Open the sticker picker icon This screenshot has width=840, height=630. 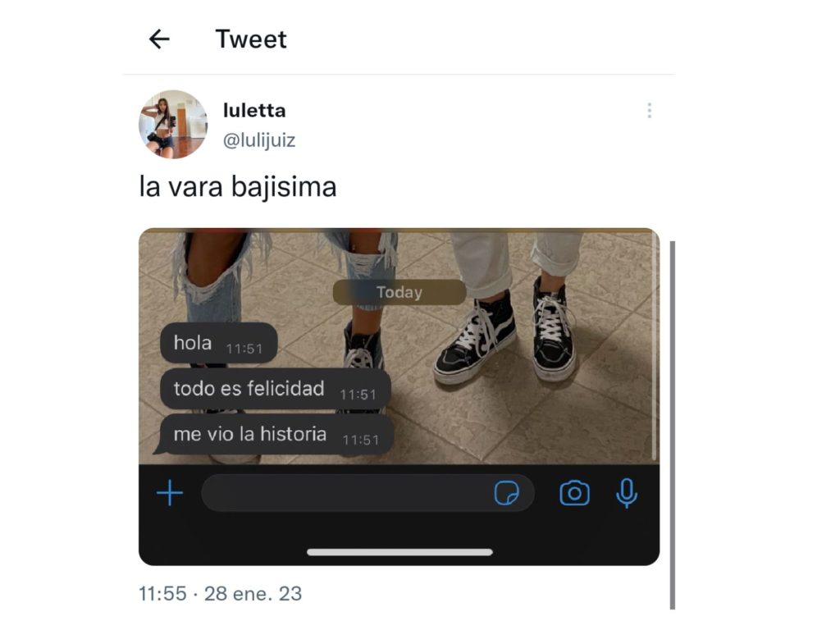point(506,493)
